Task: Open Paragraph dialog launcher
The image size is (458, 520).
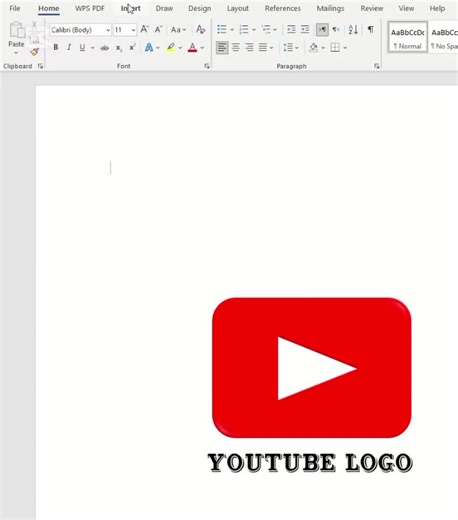Action: [377, 66]
